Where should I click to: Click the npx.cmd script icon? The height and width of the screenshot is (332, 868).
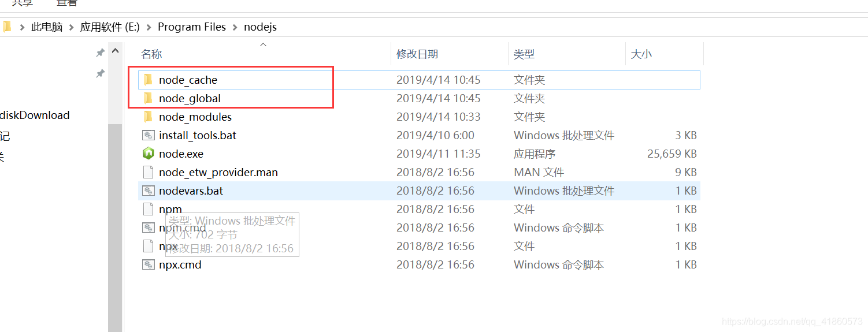click(149, 264)
